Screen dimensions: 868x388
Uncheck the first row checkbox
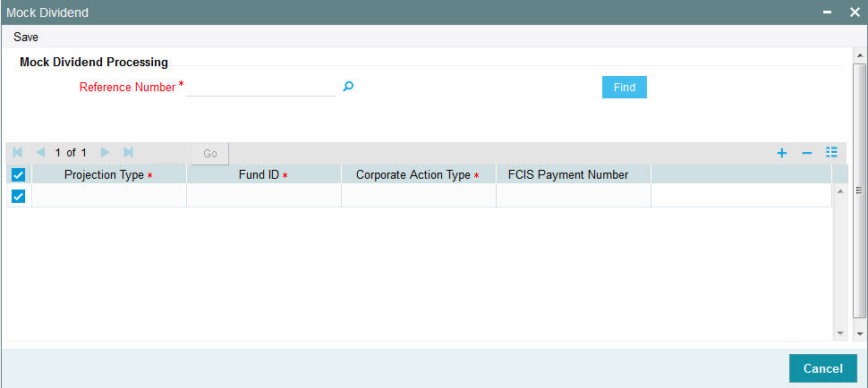click(18, 196)
